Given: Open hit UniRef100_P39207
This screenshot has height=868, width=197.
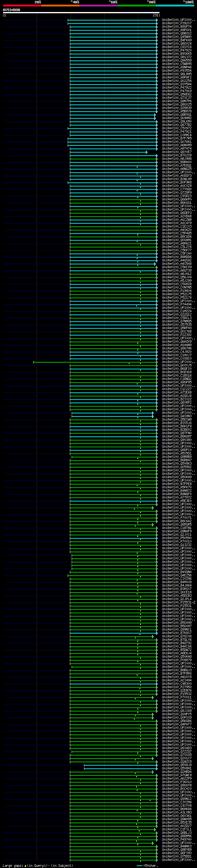Looking at the screenshot, I should click(x=176, y=24).
